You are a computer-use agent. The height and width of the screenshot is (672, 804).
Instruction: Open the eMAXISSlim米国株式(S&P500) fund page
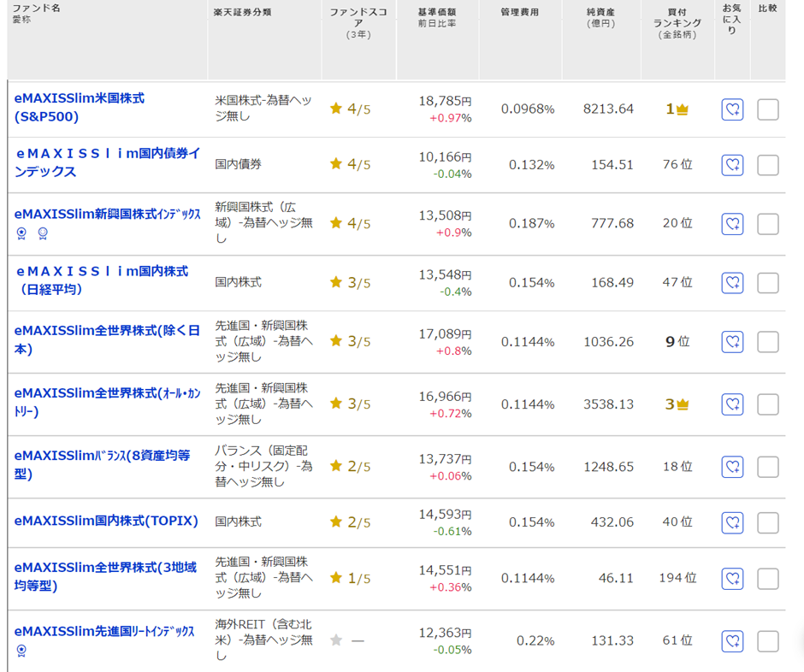coord(80,108)
